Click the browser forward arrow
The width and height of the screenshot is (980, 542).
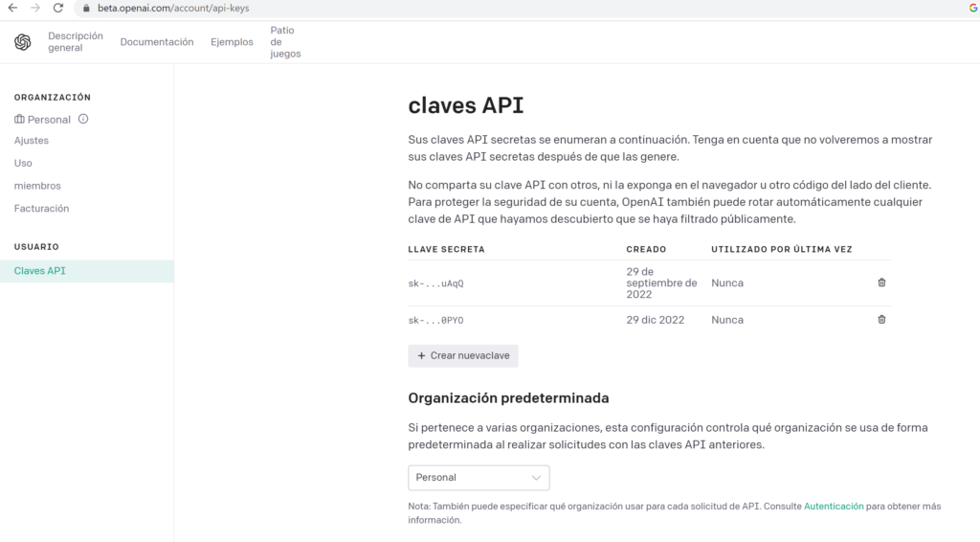[35, 8]
